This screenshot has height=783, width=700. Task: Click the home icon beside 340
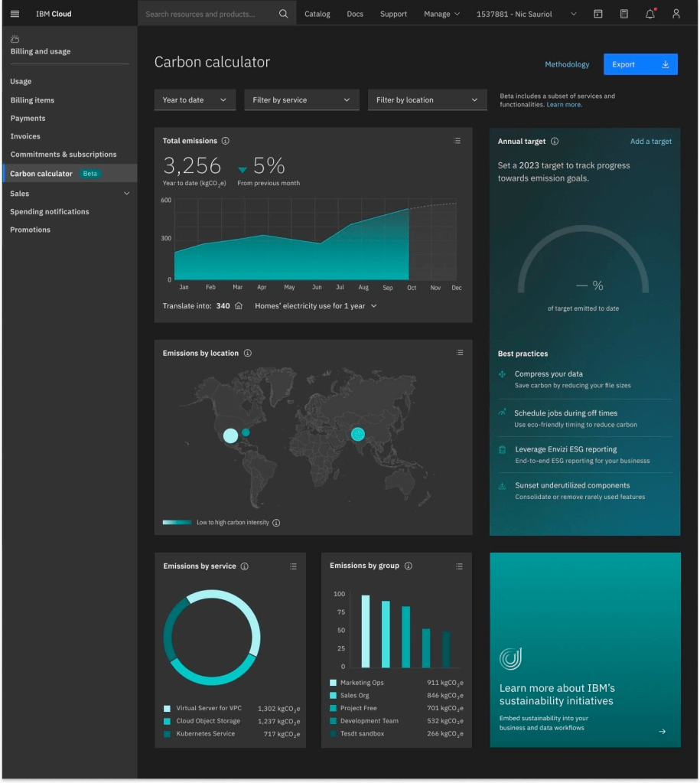[239, 305]
